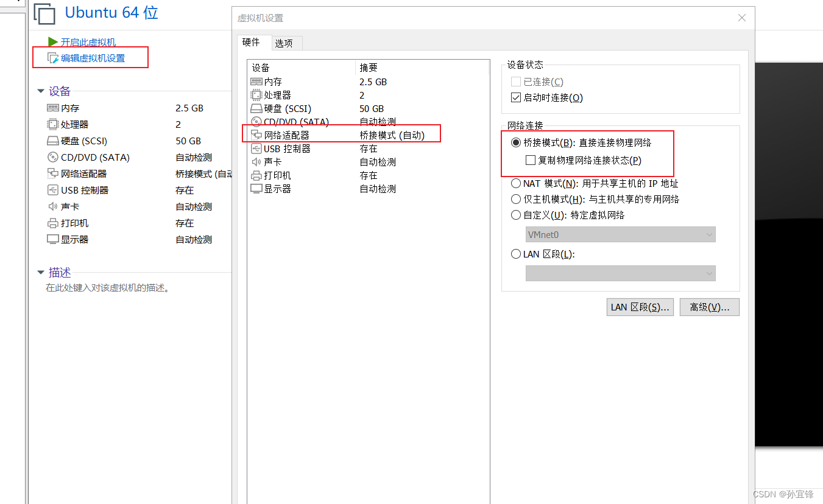This screenshot has height=504, width=823.
Task: Enable 复制物理网络连接状态(P) checkbox
Action: [x=530, y=161]
